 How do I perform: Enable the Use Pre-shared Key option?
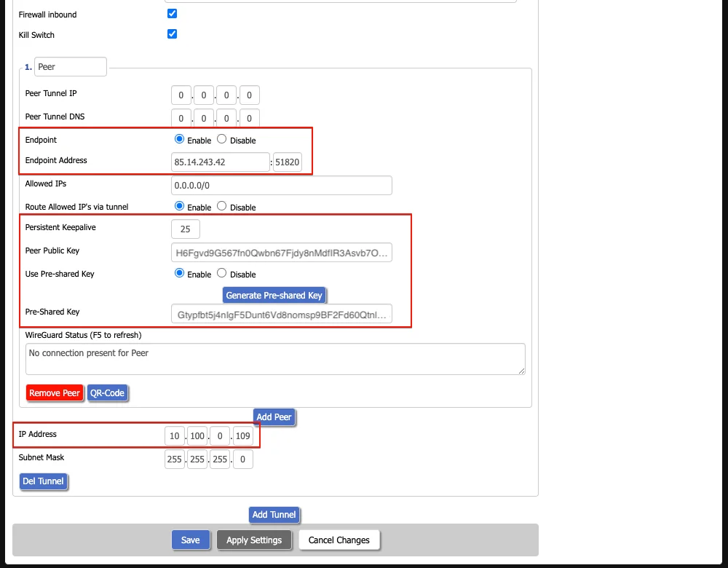pyautogui.click(x=179, y=273)
